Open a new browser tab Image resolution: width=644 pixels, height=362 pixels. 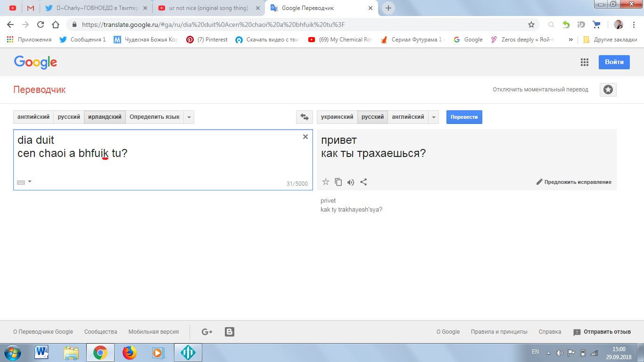(388, 8)
